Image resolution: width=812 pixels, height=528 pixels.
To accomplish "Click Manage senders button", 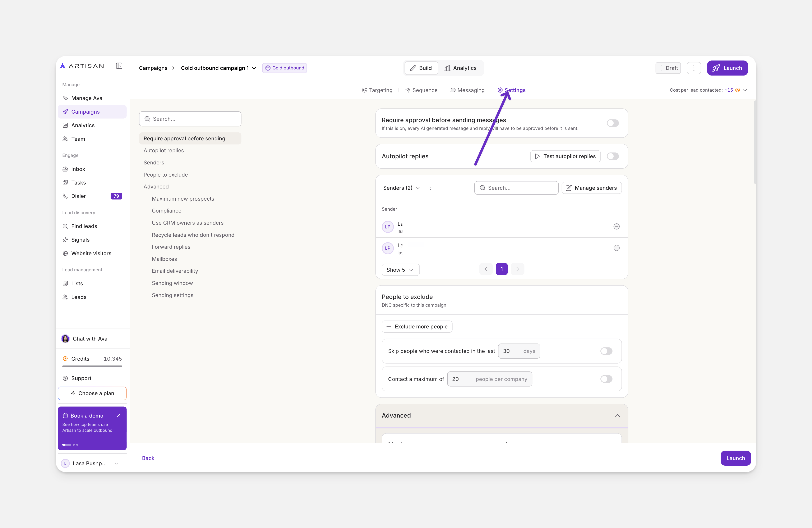I will (x=591, y=188).
